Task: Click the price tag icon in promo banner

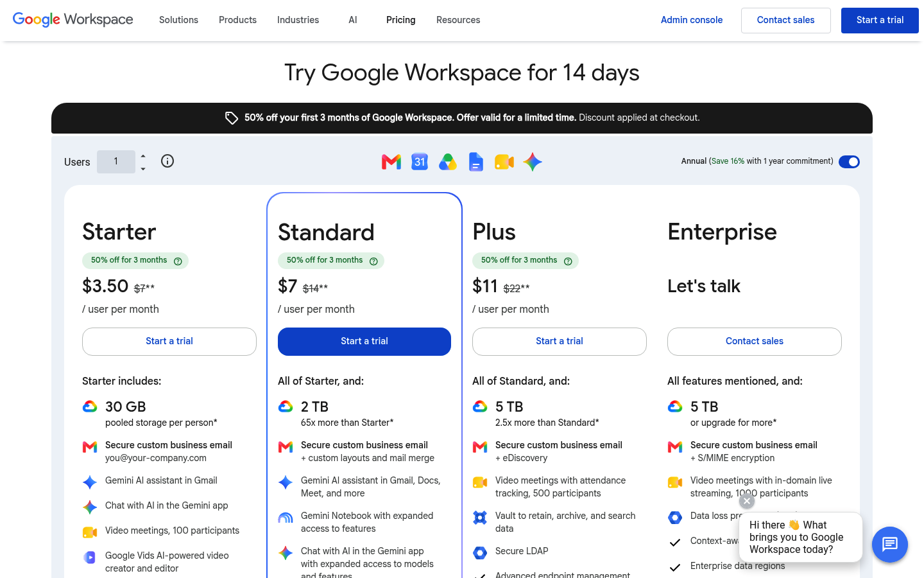Action: tap(232, 118)
